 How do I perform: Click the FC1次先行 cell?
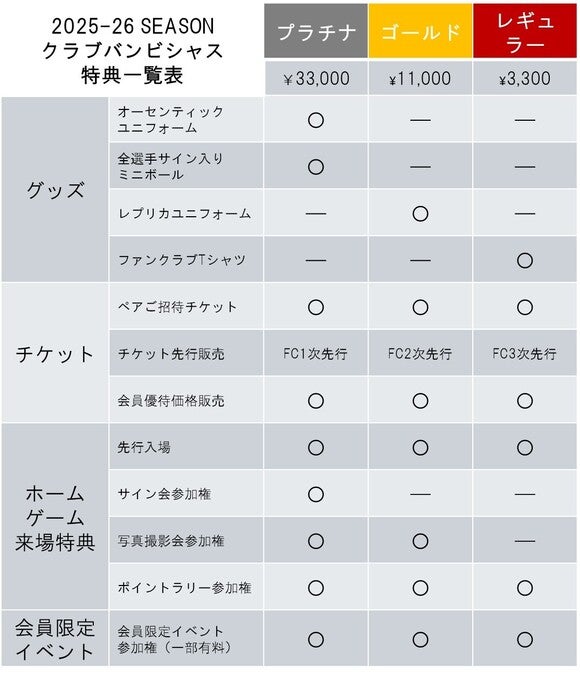316,353
